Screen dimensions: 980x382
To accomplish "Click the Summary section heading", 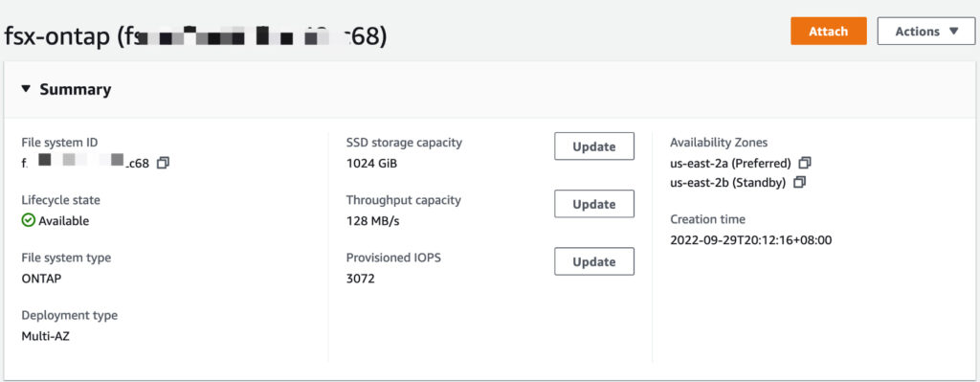I will point(76,89).
